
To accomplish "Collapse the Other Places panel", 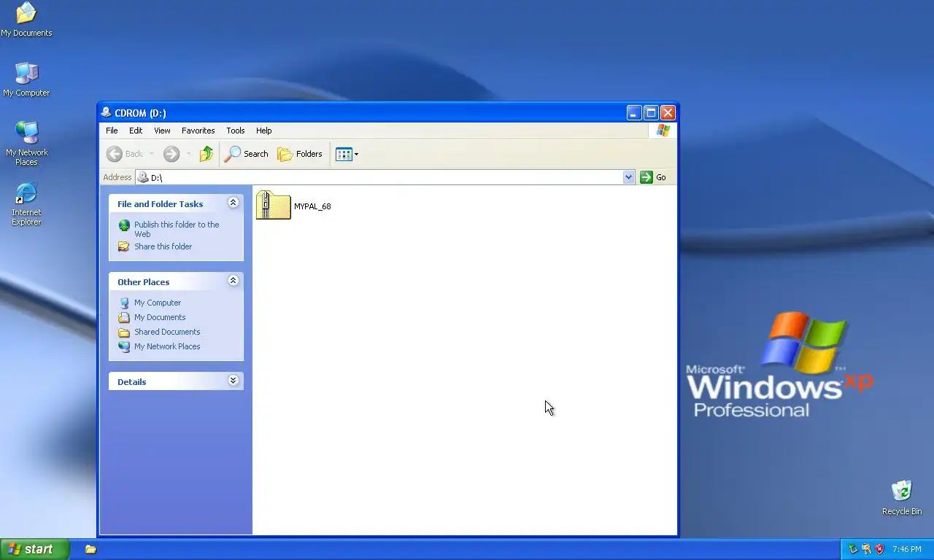I will pos(233,281).
